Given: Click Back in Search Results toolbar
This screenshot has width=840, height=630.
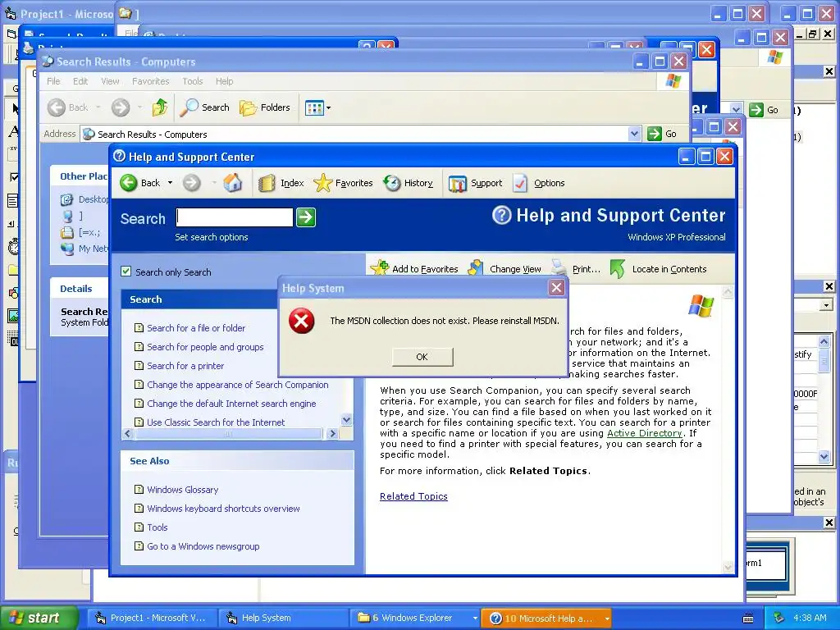Looking at the screenshot, I should click(x=67, y=107).
